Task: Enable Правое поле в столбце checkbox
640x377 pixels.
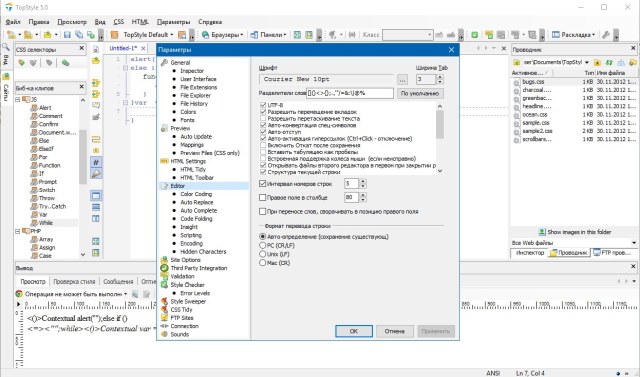Action: pos(263,197)
